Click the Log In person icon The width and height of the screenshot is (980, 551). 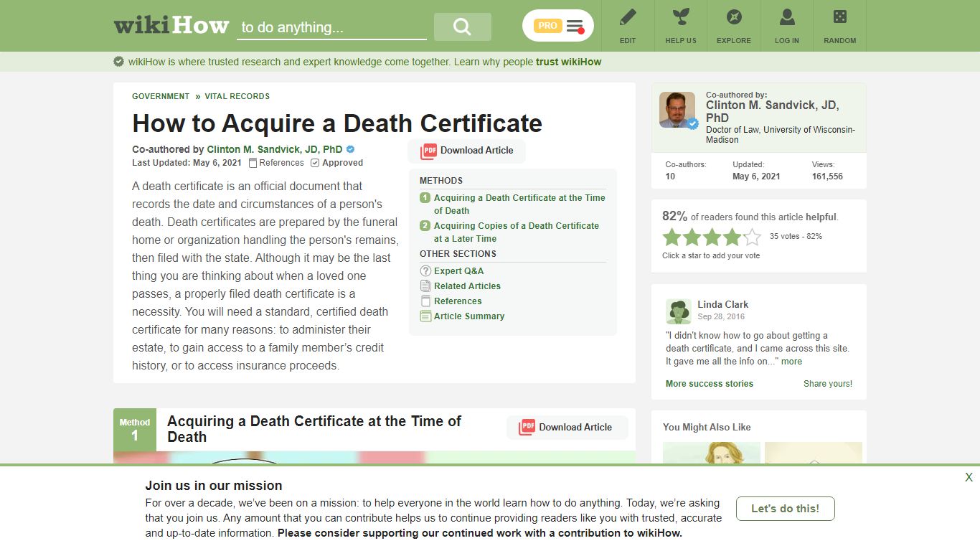tap(787, 17)
